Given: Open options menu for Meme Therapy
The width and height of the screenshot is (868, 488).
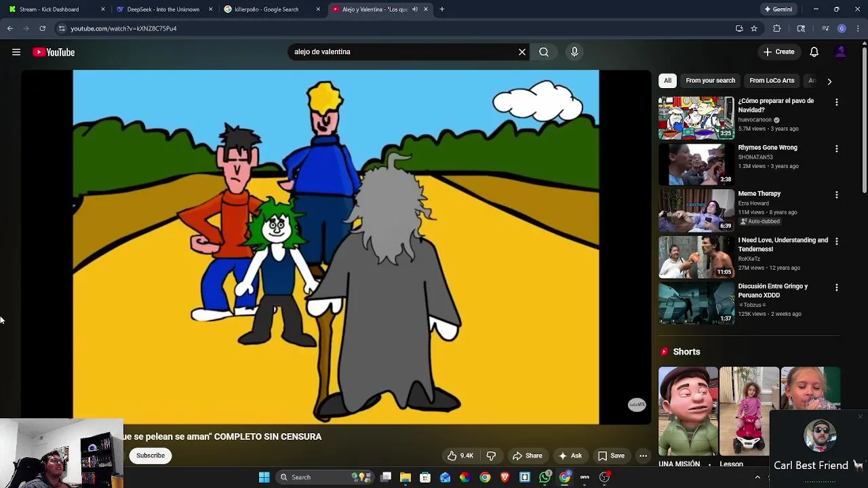Looking at the screenshot, I should coord(836,195).
